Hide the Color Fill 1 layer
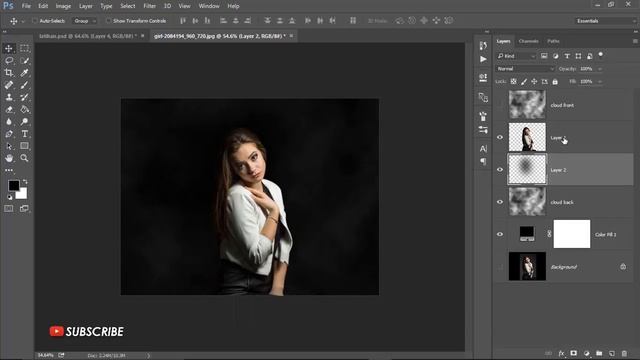The height and width of the screenshot is (360, 640). [x=500, y=234]
